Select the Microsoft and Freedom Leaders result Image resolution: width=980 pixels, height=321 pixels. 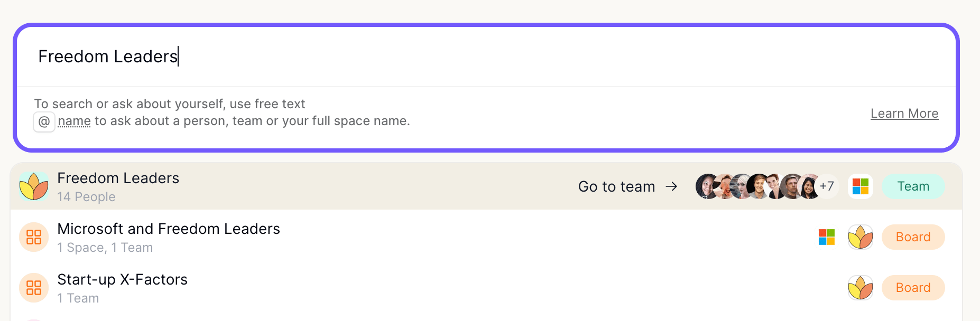[486, 237]
